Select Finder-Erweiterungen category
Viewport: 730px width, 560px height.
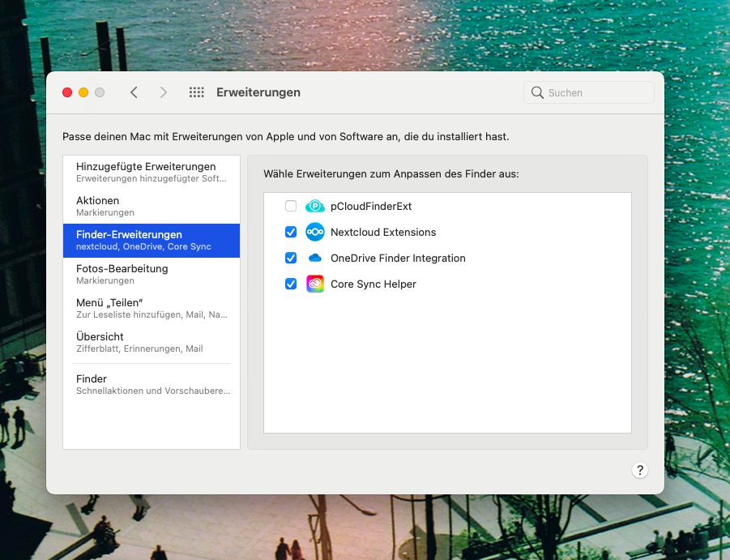coord(152,241)
